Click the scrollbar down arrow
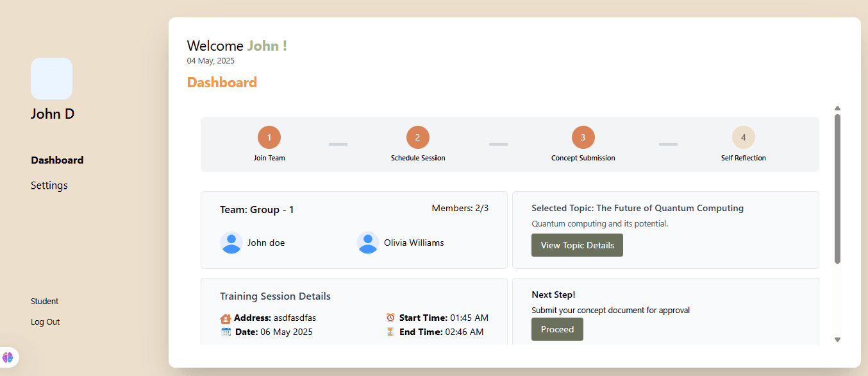The width and height of the screenshot is (868, 376). click(837, 339)
